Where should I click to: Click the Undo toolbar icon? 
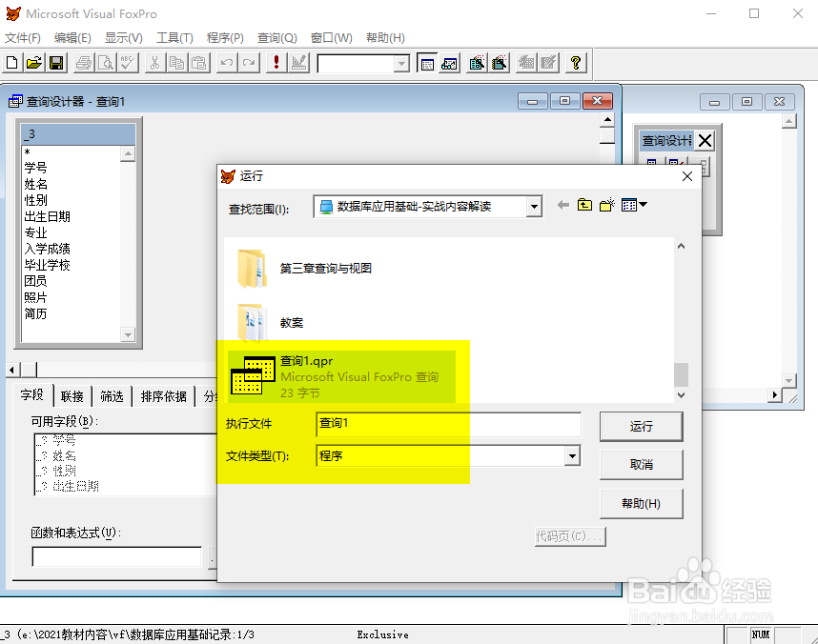(226, 63)
